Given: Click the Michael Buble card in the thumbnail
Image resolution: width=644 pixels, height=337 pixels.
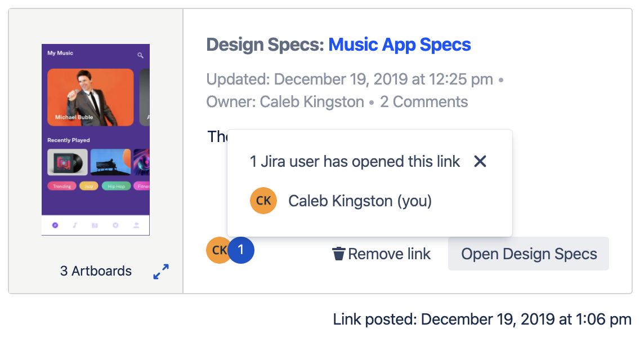Looking at the screenshot, I should [x=91, y=97].
